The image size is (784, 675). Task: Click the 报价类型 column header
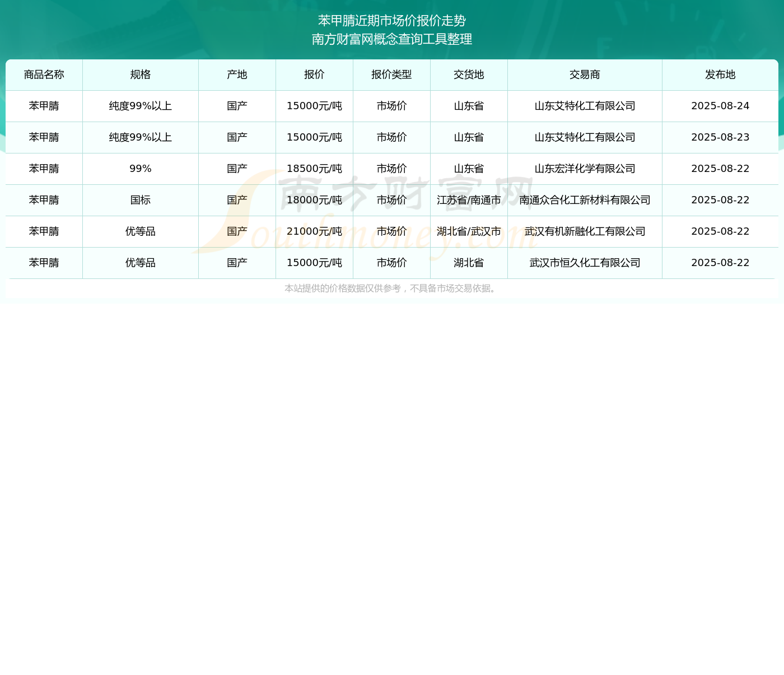[391, 75]
